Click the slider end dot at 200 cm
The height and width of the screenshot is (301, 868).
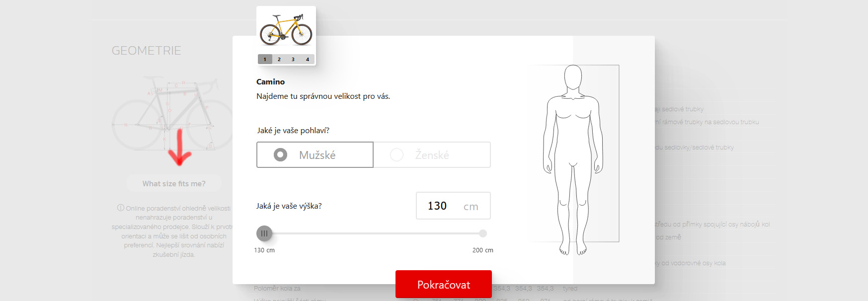pyautogui.click(x=483, y=233)
